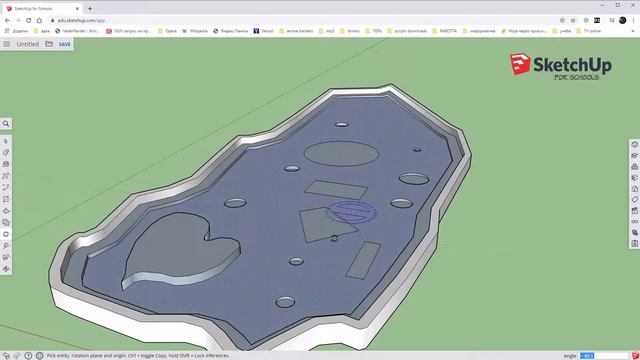This screenshot has width=640, height=360.
Task: Open the TV online bookmark folder
Action: coord(589,31)
